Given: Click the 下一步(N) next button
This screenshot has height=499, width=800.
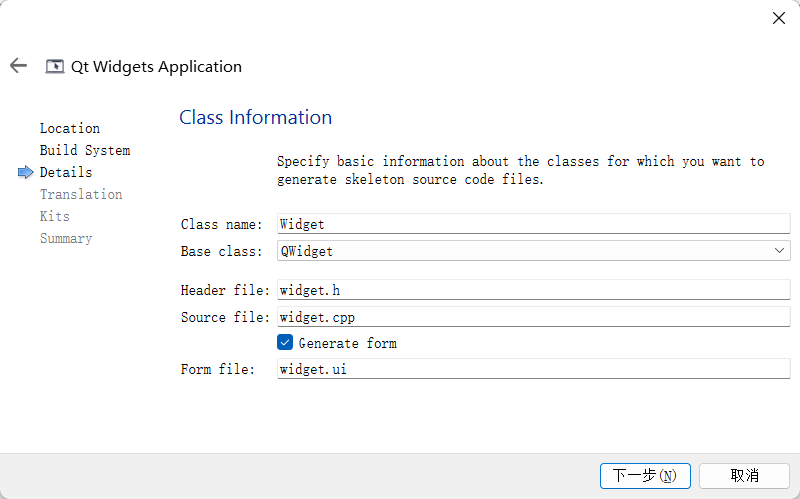Looking at the screenshot, I should [x=645, y=476].
